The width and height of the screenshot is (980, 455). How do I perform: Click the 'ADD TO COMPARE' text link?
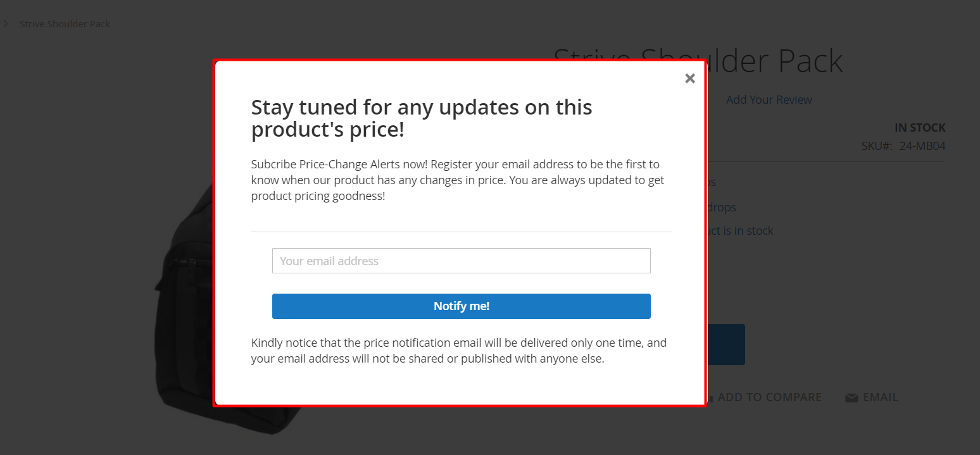point(769,397)
